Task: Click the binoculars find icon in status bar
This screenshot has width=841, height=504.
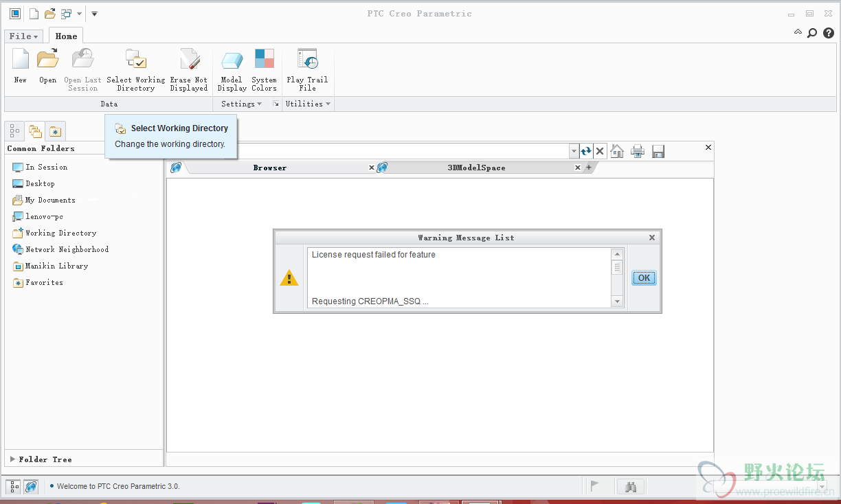Action: pyautogui.click(x=630, y=486)
